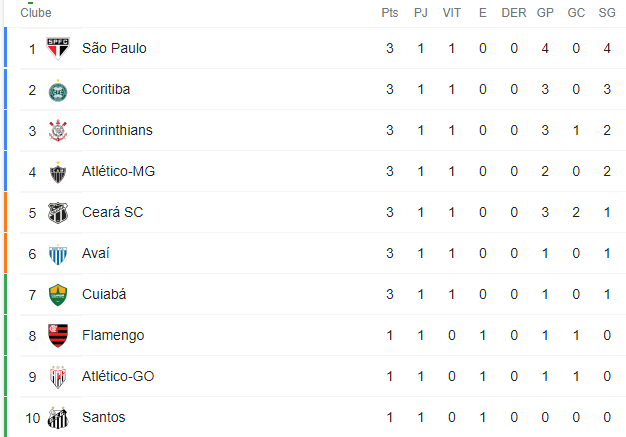Image resolution: width=626 pixels, height=437 pixels.
Task: Click the Santos team name
Action: coord(103,417)
